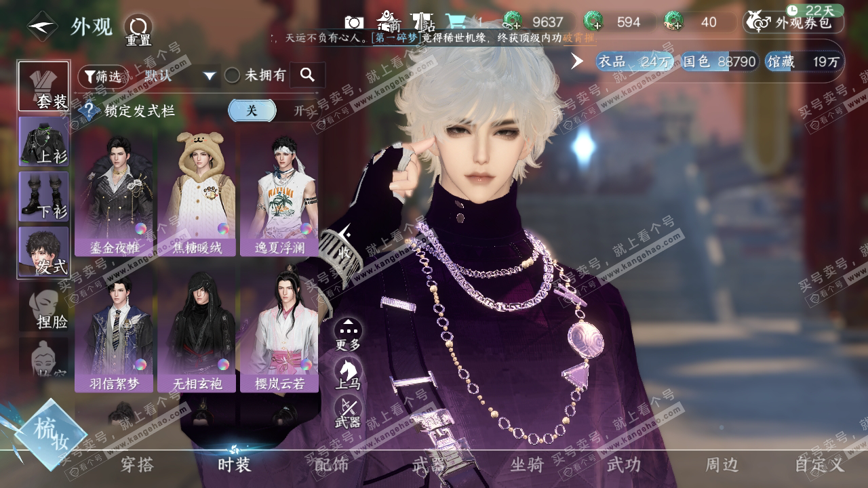Open dye icon on 鎏金夜帷 card
This screenshot has width=868, height=488.
(140, 228)
